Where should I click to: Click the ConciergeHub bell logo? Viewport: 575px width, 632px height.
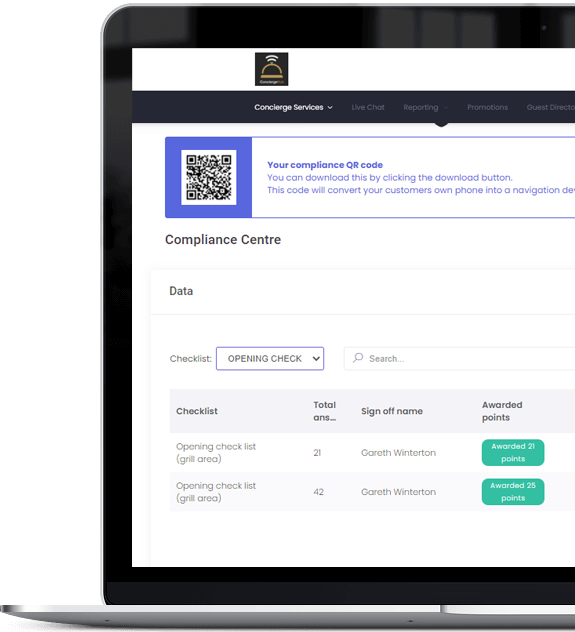[x=271, y=69]
